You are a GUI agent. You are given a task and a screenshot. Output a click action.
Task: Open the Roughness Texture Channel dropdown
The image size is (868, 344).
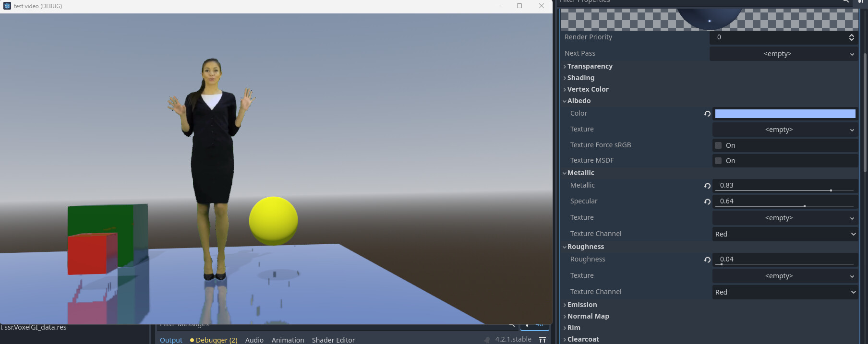(x=785, y=292)
